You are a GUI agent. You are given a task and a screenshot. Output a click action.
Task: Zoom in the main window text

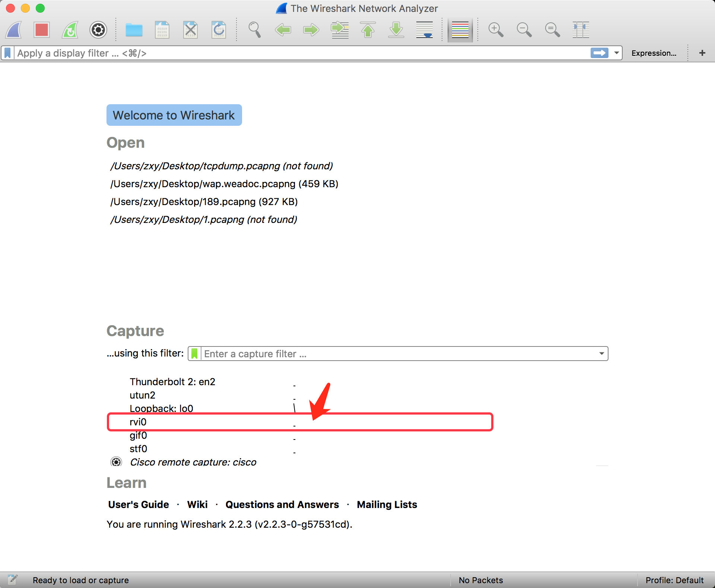tap(496, 30)
